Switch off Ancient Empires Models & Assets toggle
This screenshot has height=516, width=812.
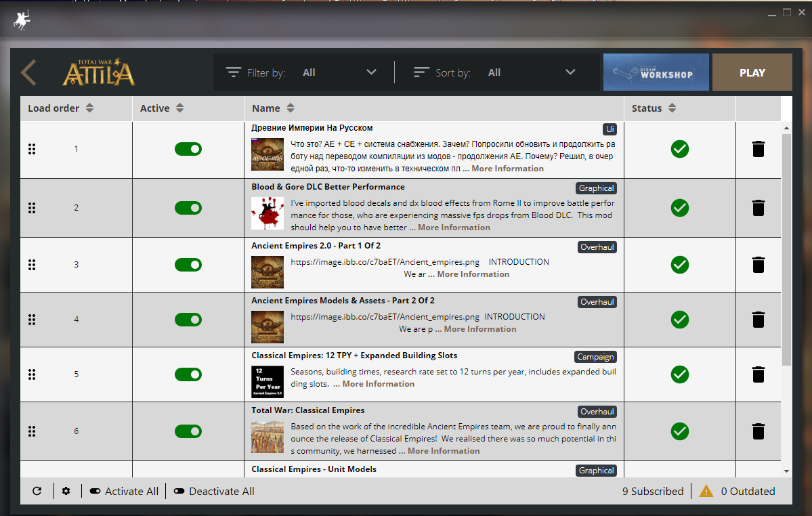point(188,320)
